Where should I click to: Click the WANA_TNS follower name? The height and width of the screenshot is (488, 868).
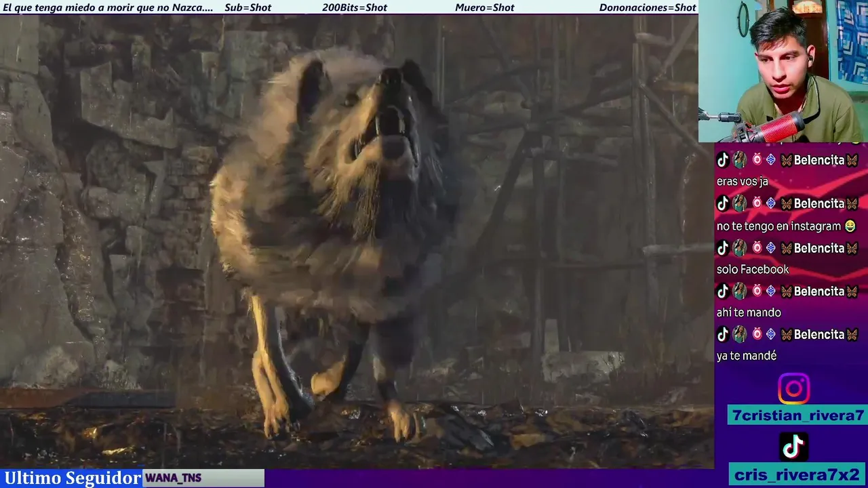pos(173,478)
